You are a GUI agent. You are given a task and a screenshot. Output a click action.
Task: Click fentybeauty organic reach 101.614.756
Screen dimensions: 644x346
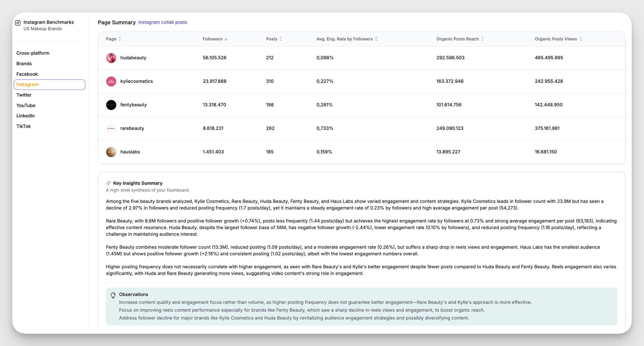tap(449, 105)
